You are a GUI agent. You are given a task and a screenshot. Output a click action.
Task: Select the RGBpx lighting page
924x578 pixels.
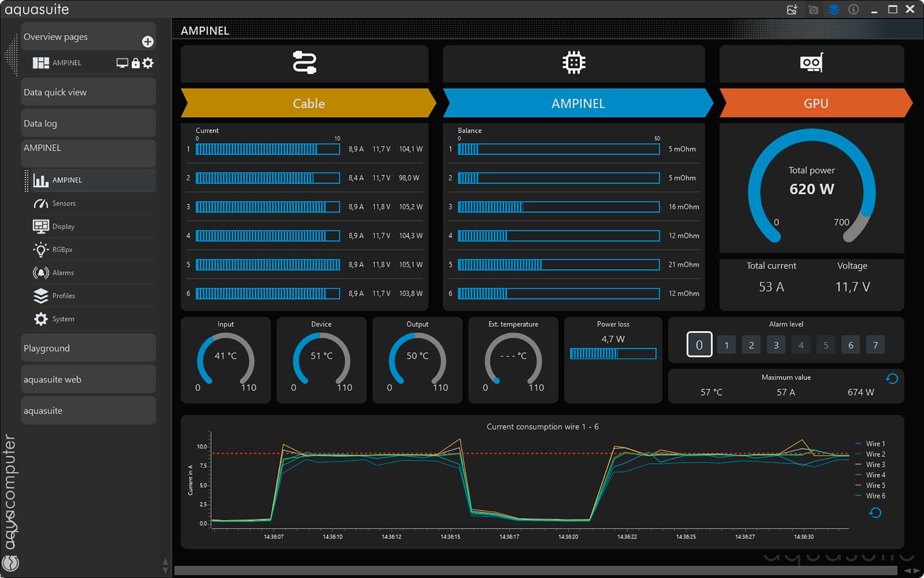[x=62, y=250]
